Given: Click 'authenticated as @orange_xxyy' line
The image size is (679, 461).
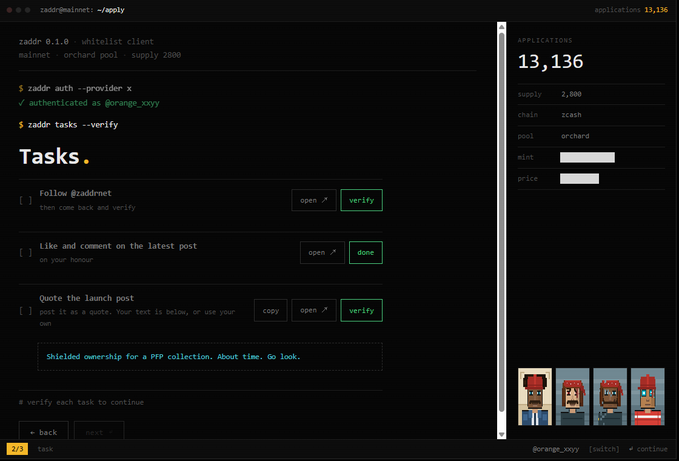Looking at the screenshot, I should coord(89,103).
